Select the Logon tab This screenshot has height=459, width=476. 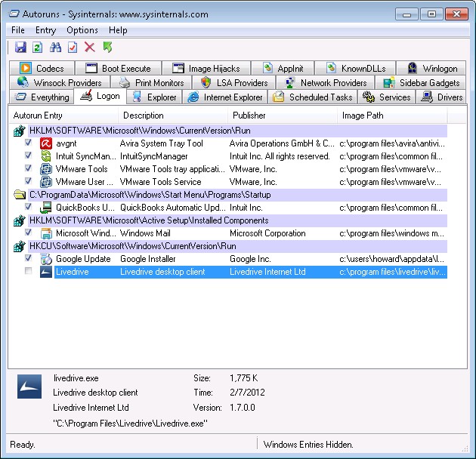pos(100,96)
